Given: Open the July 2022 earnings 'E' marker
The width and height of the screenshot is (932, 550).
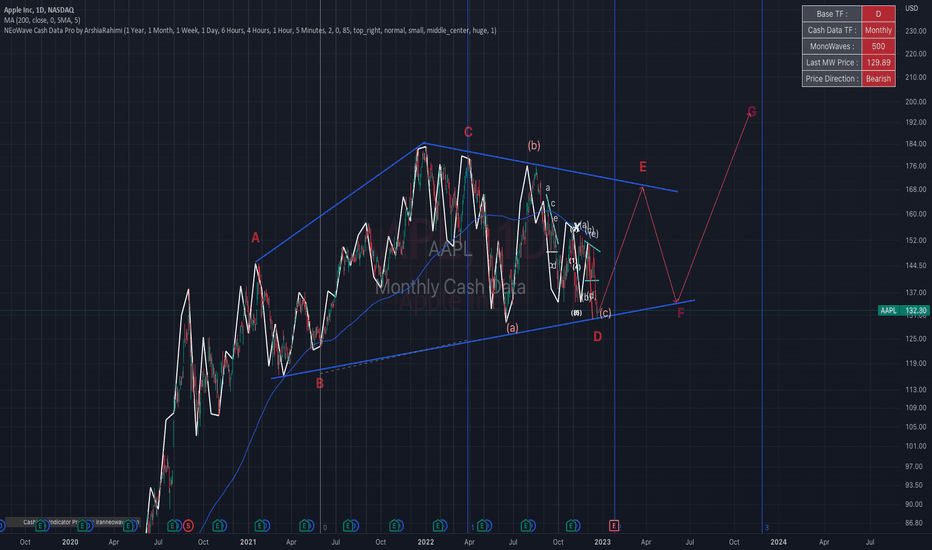Looking at the screenshot, I should [526, 526].
